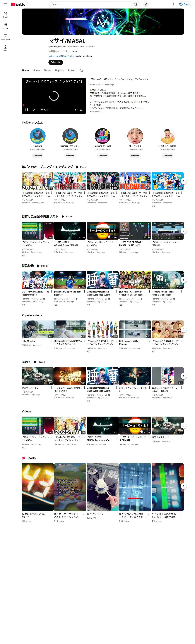Start voice search with microphone
The height and width of the screenshot is (644, 195).
point(146,4)
